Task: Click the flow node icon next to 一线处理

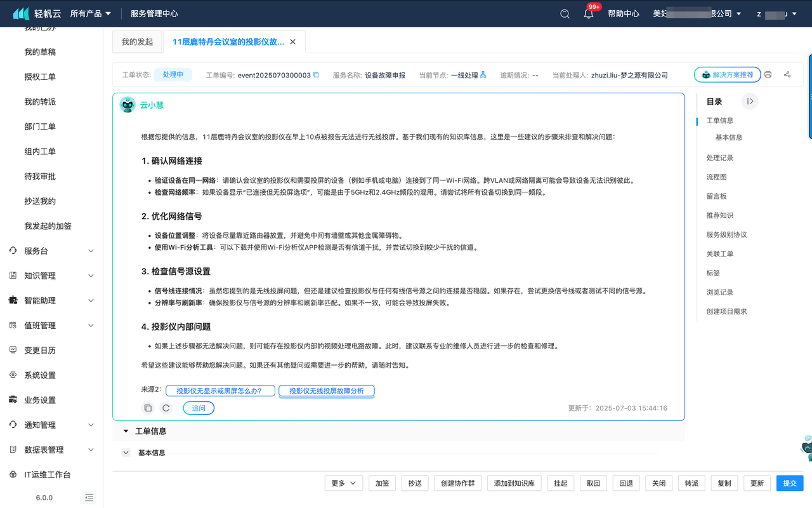Action: click(x=483, y=75)
